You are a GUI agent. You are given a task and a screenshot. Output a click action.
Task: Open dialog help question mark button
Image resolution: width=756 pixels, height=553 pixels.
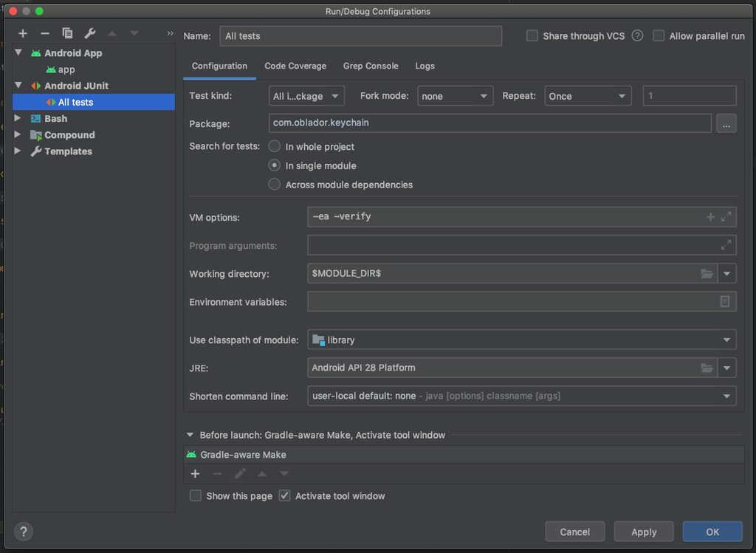pos(24,532)
